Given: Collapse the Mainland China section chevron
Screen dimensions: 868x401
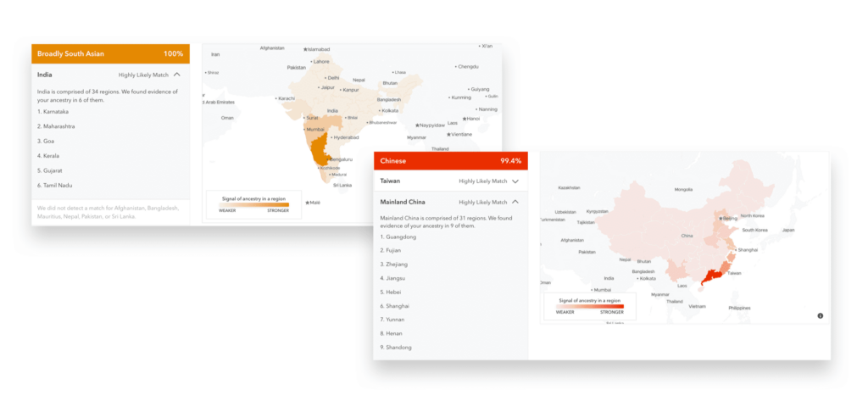Looking at the screenshot, I should tap(515, 202).
